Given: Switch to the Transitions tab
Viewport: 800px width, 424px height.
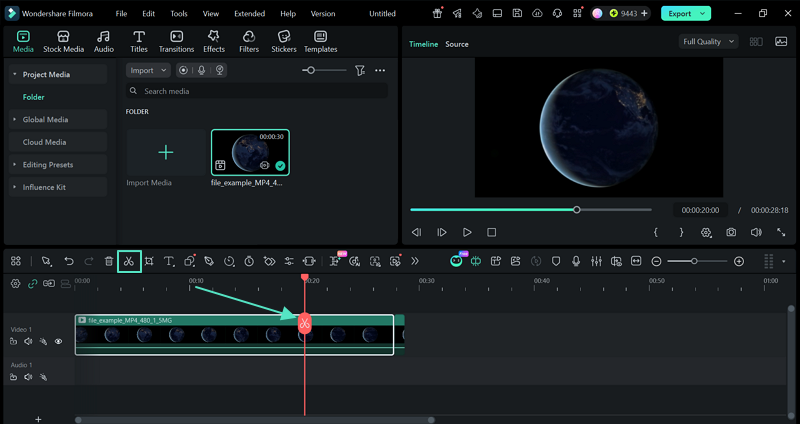Looking at the screenshot, I should (x=177, y=41).
